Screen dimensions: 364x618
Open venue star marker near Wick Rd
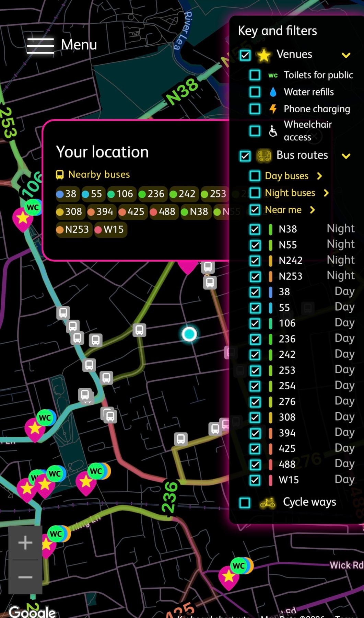[x=229, y=577]
